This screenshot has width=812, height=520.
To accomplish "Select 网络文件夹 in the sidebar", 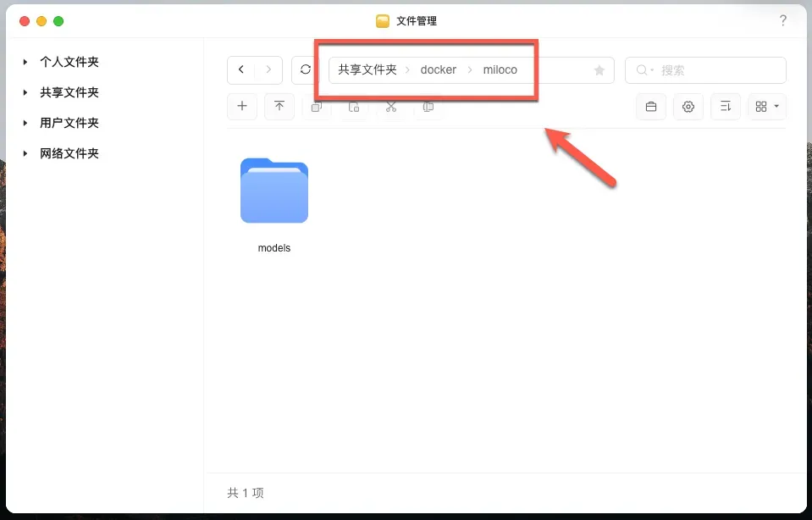I will click(x=69, y=153).
